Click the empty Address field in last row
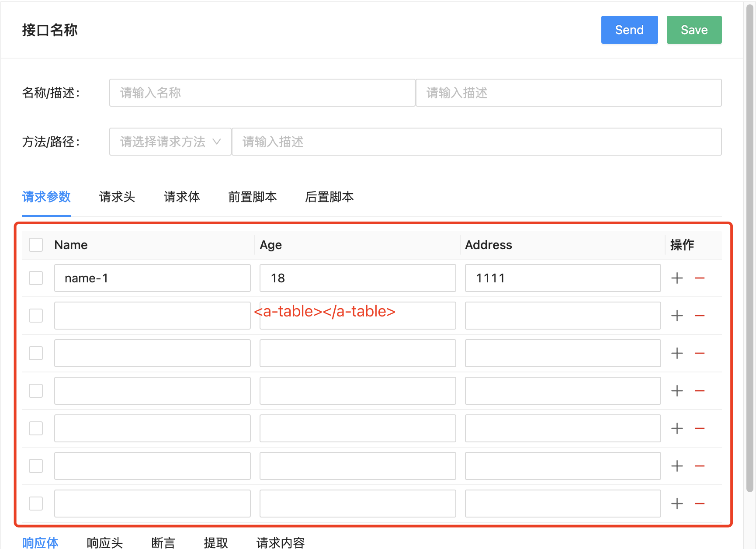 [563, 504]
